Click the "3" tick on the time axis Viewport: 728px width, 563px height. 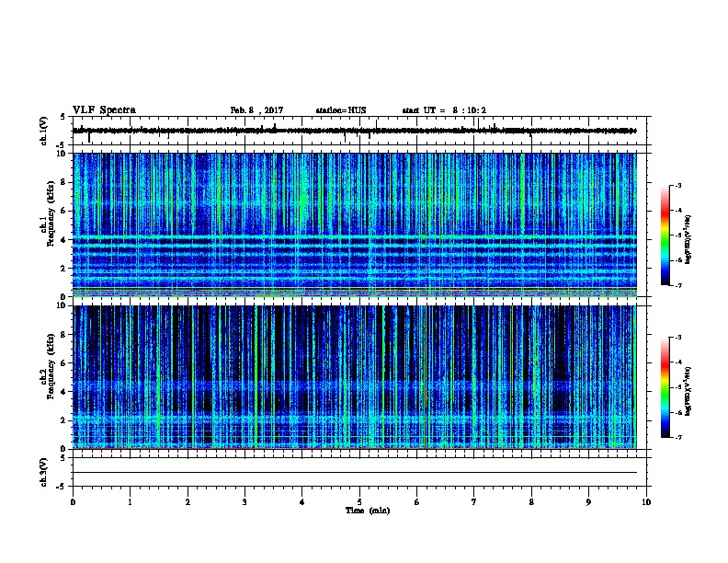(x=245, y=502)
